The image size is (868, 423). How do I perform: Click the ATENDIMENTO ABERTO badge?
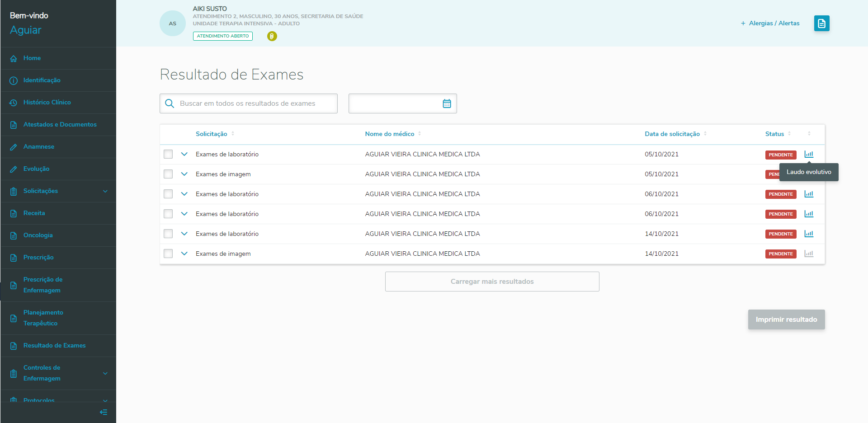pos(223,36)
